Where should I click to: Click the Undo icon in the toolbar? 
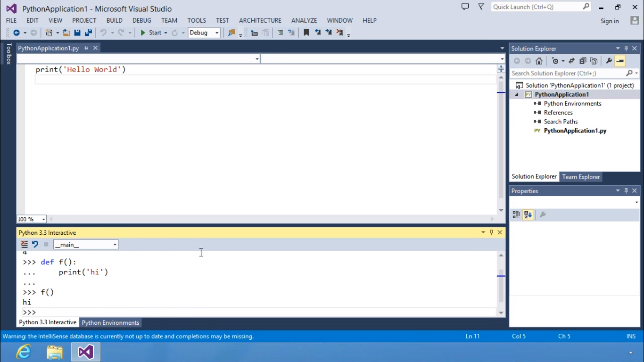(102, 32)
